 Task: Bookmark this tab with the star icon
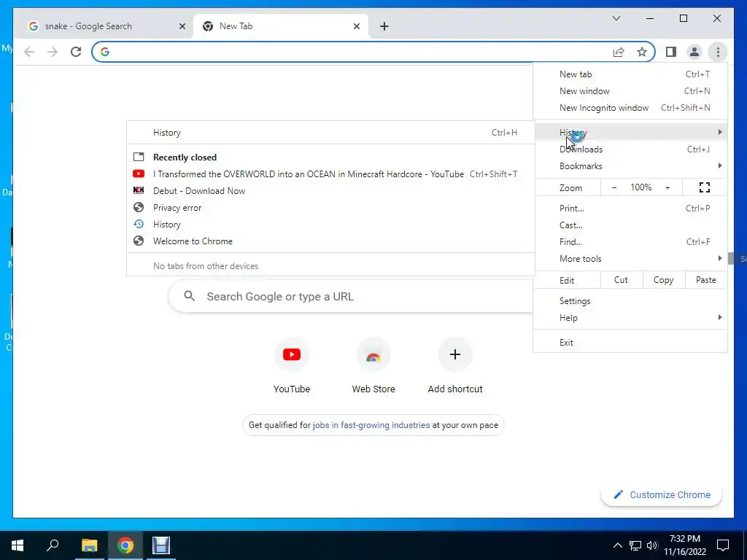tap(642, 52)
